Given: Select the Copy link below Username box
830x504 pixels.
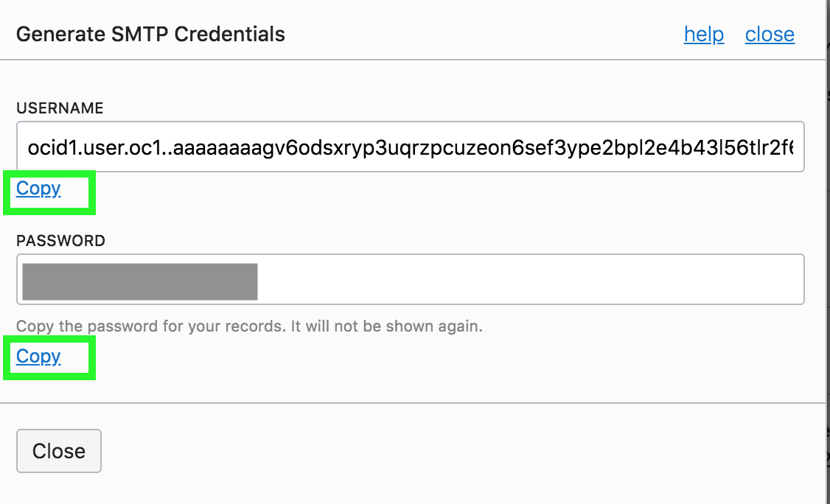Looking at the screenshot, I should coord(38,189).
